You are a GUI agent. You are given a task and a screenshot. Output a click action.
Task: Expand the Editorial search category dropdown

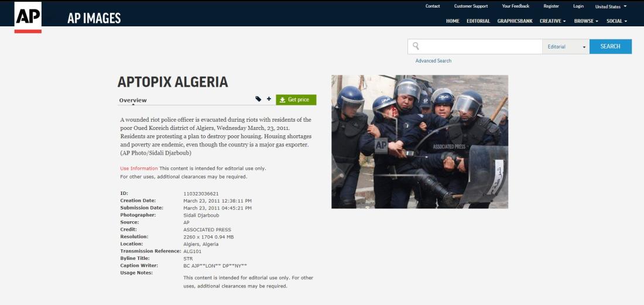pos(566,47)
